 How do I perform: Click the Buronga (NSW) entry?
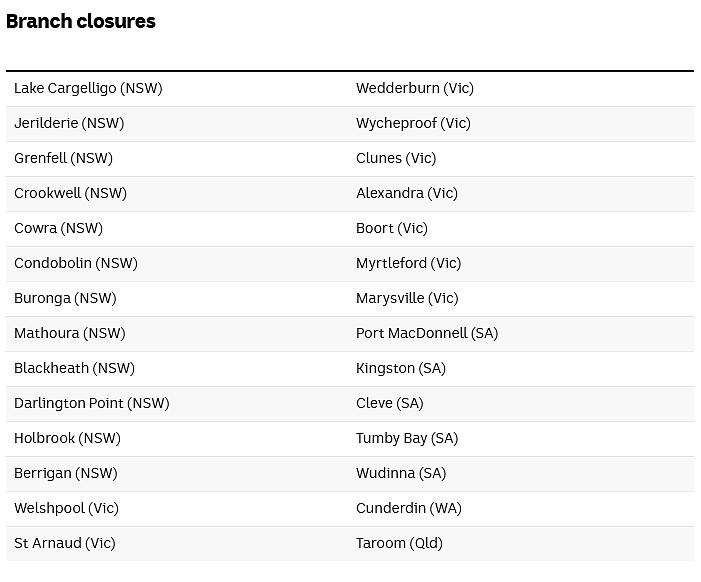[x=65, y=298]
